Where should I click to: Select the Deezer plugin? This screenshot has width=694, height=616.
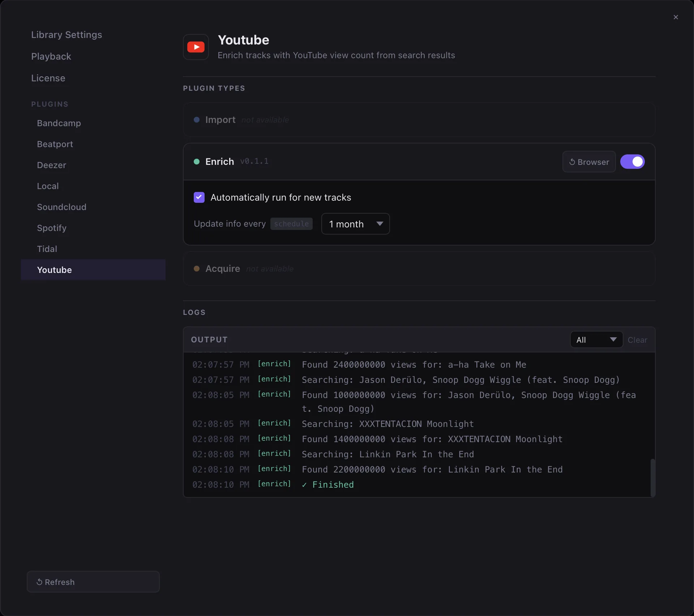click(x=93, y=165)
